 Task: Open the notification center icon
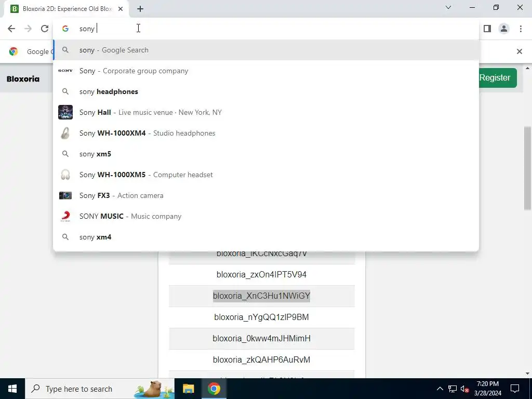(515, 389)
